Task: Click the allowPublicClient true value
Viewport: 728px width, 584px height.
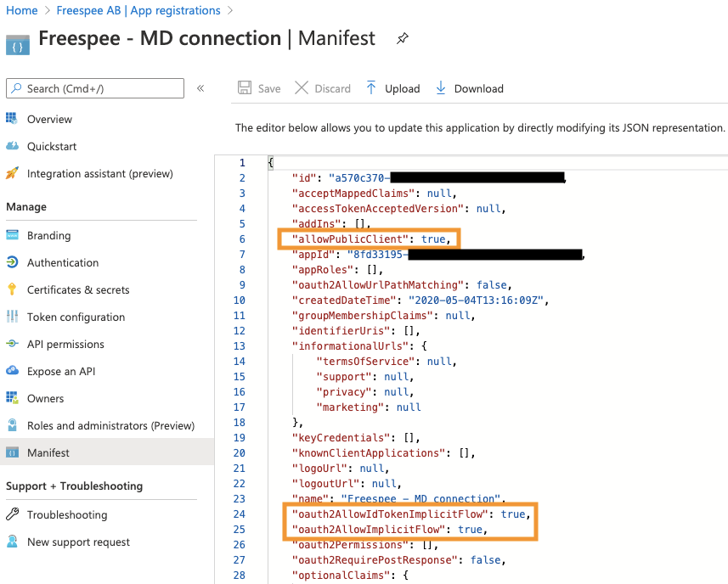Action: pyautogui.click(x=433, y=239)
